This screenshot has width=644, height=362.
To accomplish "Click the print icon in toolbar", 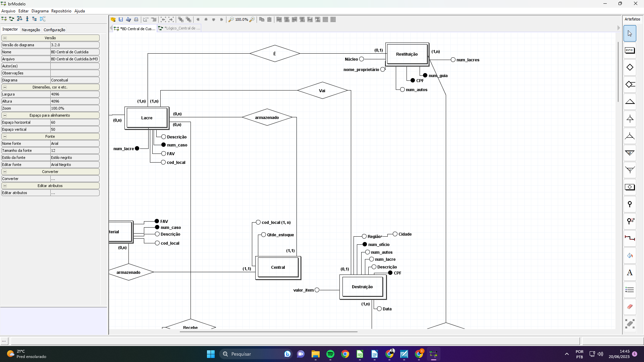I will coord(136,19).
